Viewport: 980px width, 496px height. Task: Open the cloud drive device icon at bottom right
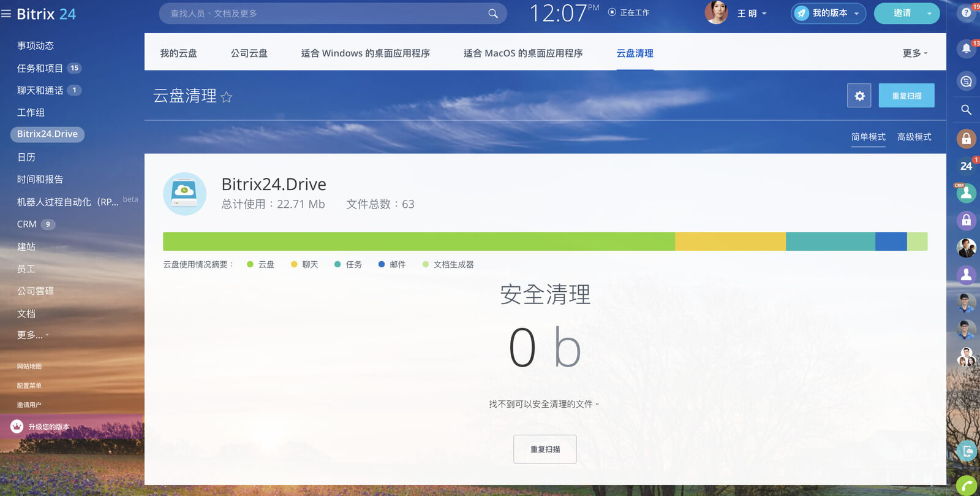click(967, 451)
